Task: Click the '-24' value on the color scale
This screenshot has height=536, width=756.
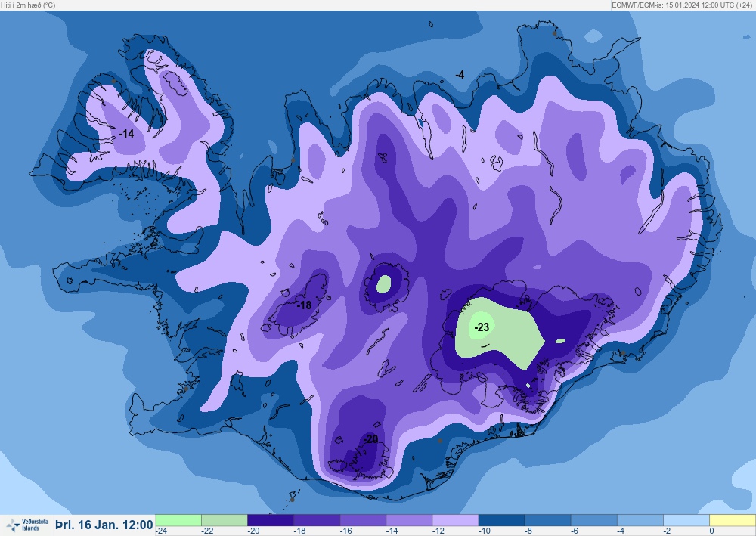Action: pyautogui.click(x=161, y=531)
